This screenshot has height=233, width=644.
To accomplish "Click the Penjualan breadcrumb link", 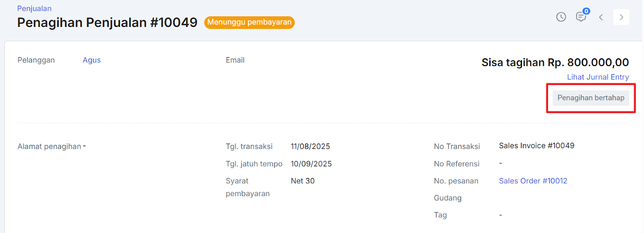I will pos(34,8).
